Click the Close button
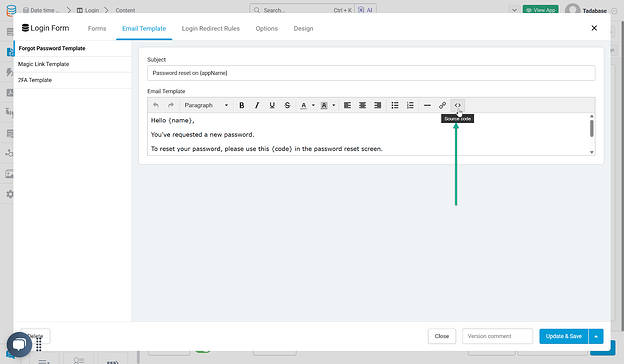Image resolution: width=624 pixels, height=364 pixels. [x=442, y=336]
